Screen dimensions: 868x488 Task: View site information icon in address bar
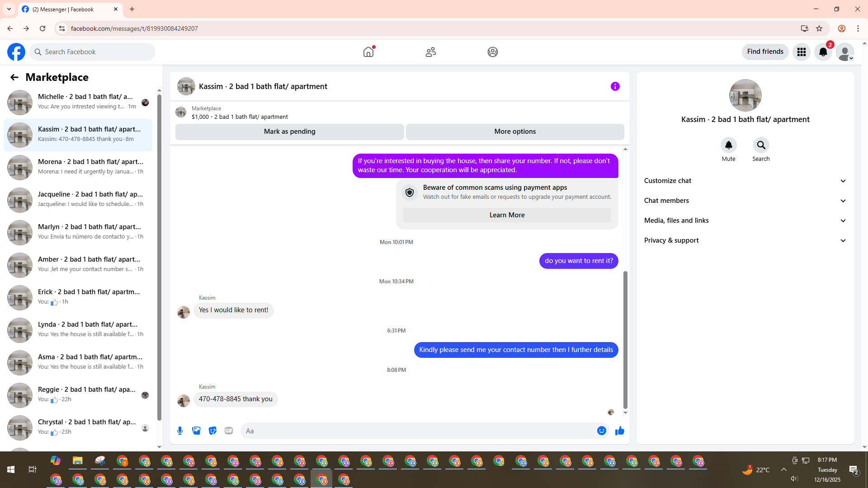point(62,28)
